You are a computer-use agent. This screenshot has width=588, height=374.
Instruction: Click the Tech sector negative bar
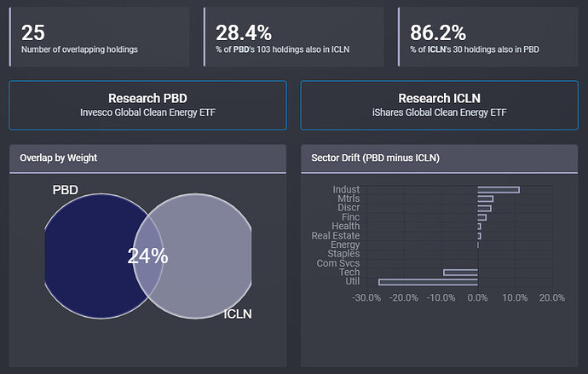click(460, 273)
